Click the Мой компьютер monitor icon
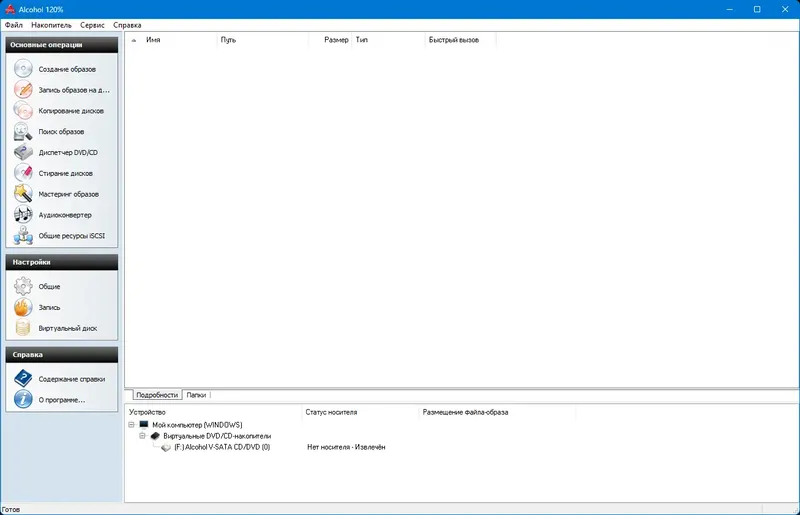Viewport: 800px width, 515px height. point(144,425)
